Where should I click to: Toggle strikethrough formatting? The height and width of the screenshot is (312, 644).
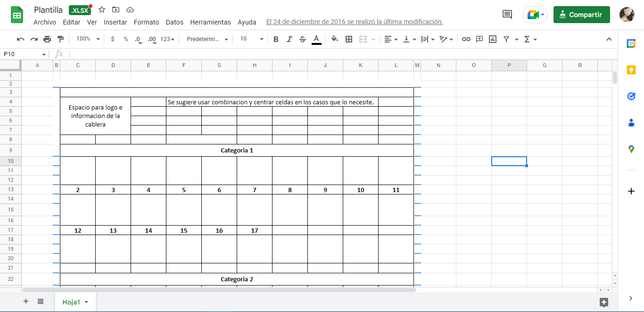click(x=303, y=39)
